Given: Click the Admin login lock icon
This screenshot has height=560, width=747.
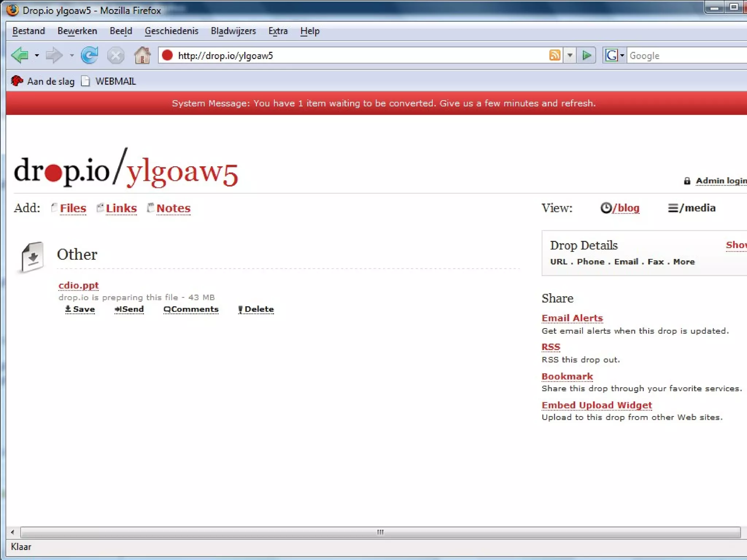Looking at the screenshot, I should 687,181.
